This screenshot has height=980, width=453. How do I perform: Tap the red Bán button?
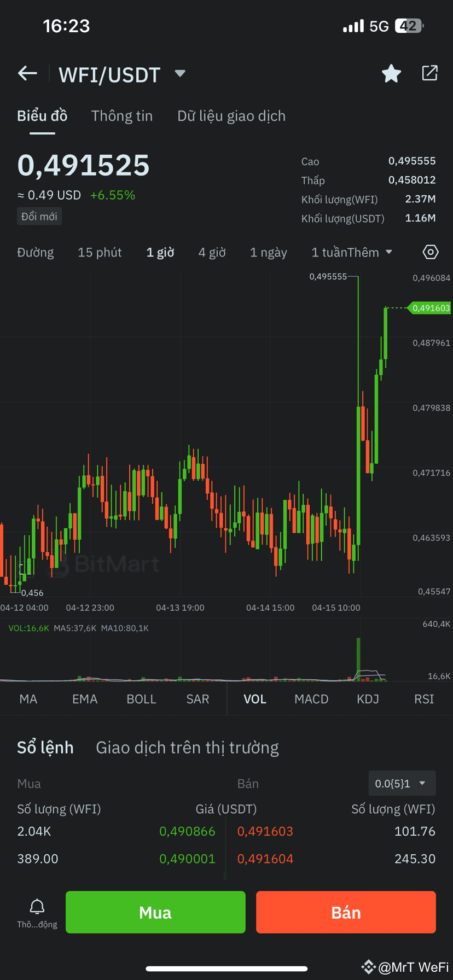point(346,912)
